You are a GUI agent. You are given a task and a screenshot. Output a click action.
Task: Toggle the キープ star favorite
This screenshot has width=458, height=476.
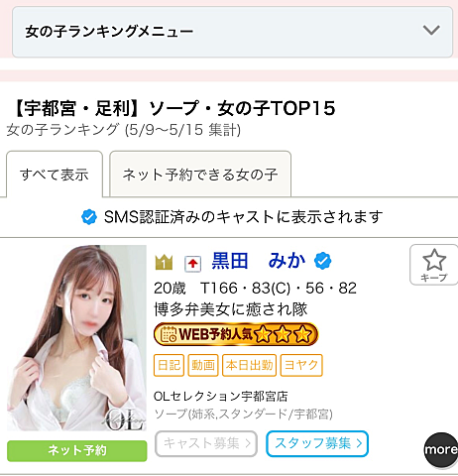pos(434,265)
